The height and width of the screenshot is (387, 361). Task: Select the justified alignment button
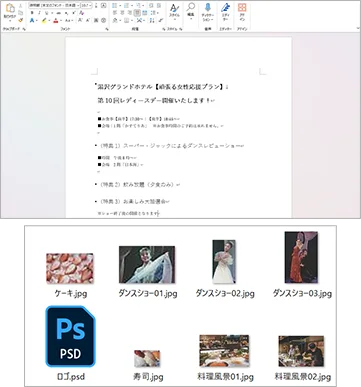(137, 13)
